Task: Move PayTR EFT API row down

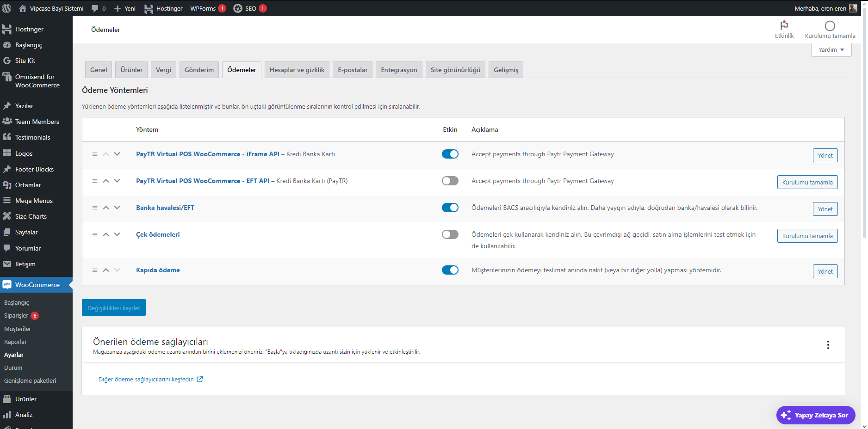Action: [x=117, y=181]
